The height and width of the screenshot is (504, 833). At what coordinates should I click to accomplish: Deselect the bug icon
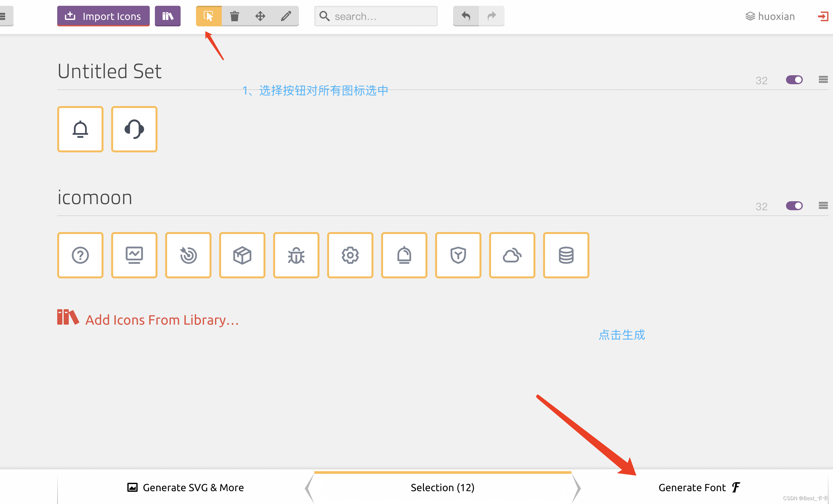point(296,255)
